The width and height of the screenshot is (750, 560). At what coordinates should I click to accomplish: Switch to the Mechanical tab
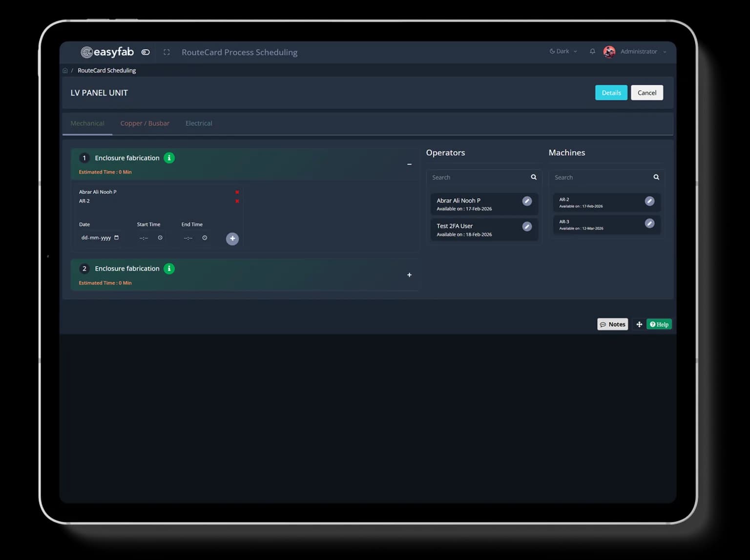[87, 123]
